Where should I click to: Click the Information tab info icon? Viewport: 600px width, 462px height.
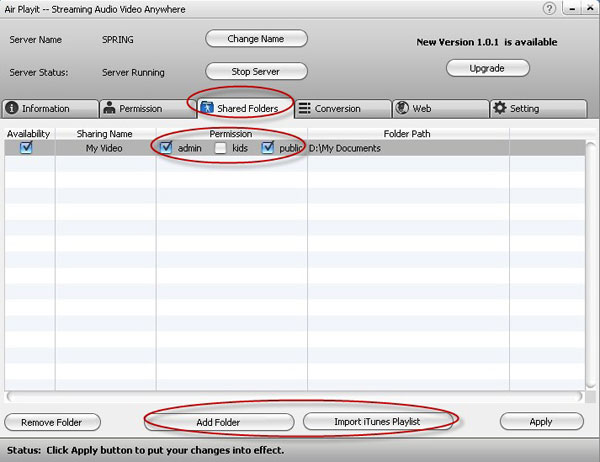11,108
